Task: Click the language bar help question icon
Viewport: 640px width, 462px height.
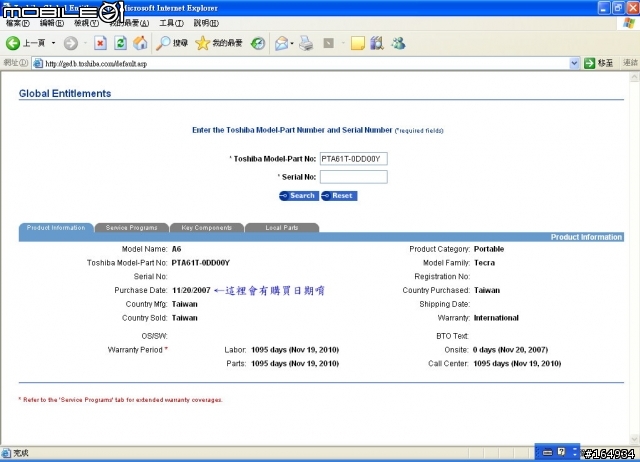Action: [562, 452]
